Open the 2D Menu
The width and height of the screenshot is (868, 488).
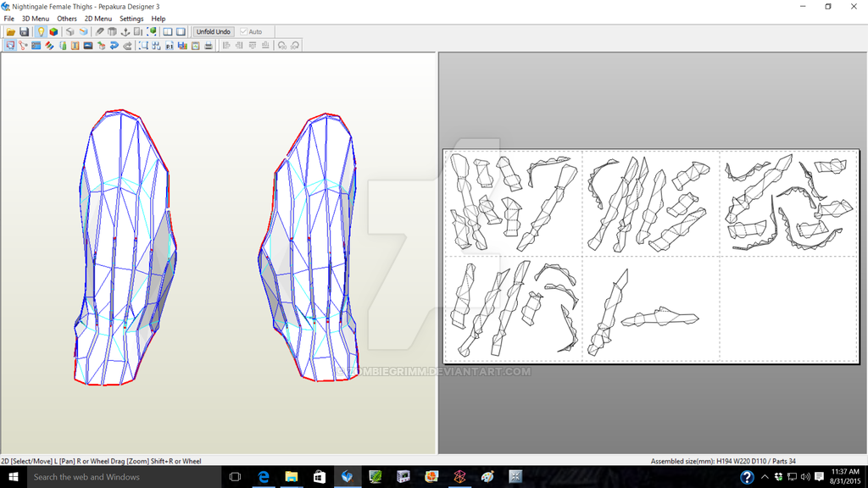point(98,19)
